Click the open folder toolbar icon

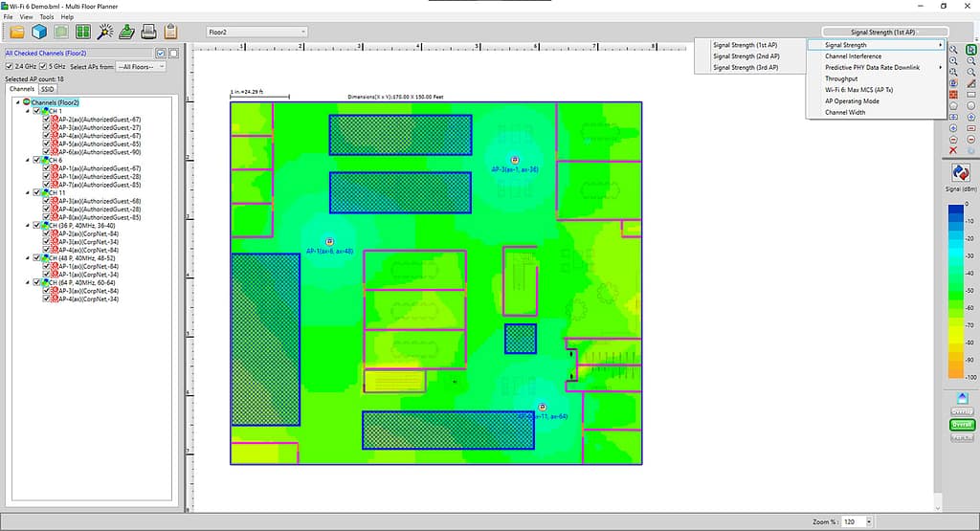coord(17,32)
